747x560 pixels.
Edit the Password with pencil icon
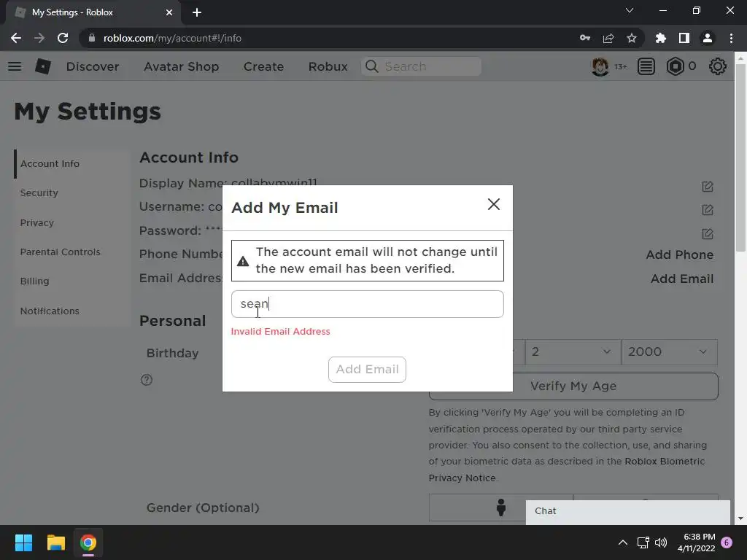708,234
